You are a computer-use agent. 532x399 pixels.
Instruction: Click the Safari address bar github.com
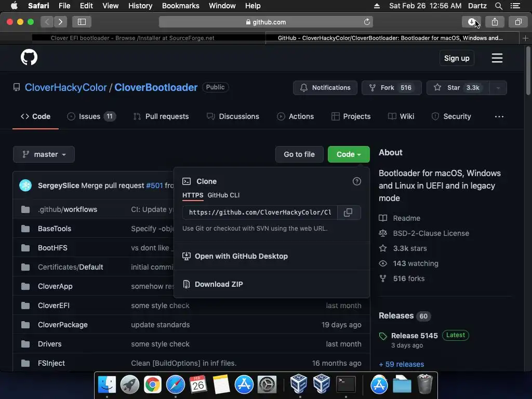click(x=266, y=22)
